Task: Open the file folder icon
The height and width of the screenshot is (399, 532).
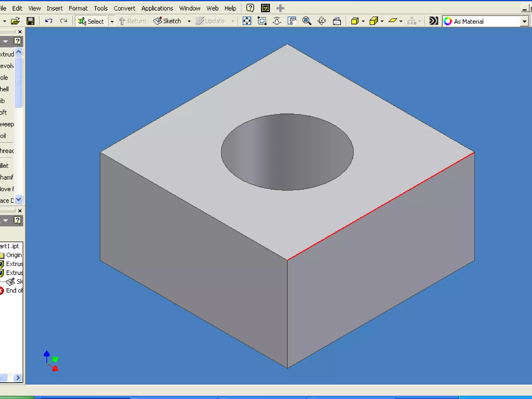Action: 15,21
